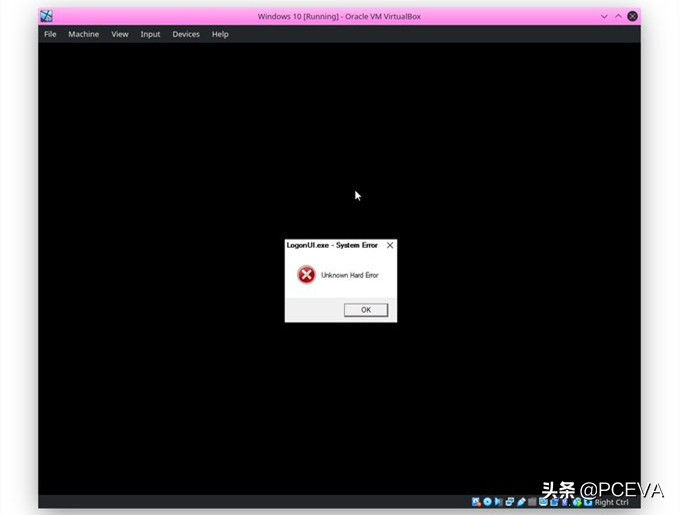Screen dimensions: 679x515
Task: Click the red error icon in dialog
Action: [x=307, y=275]
